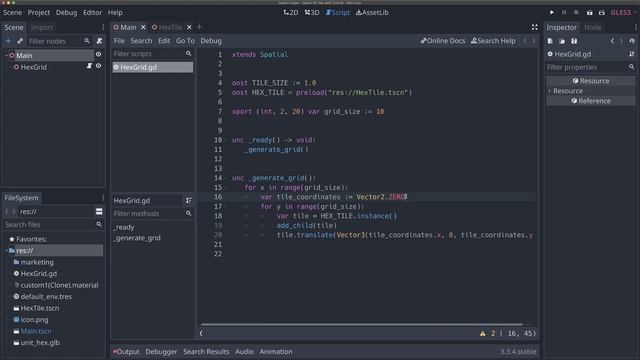Play the current scene clapper icon
Image resolution: width=640 pixels, height=360 pixels.
click(x=589, y=13)
